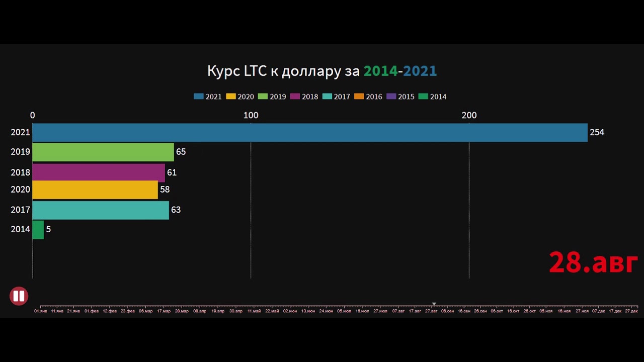
Task: Click the value label 63
Action: 176,210
